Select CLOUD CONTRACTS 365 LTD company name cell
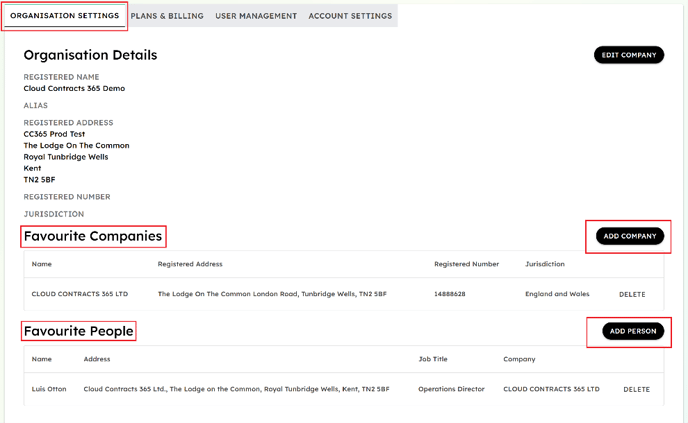688x423 pixels. coord(80,294)
